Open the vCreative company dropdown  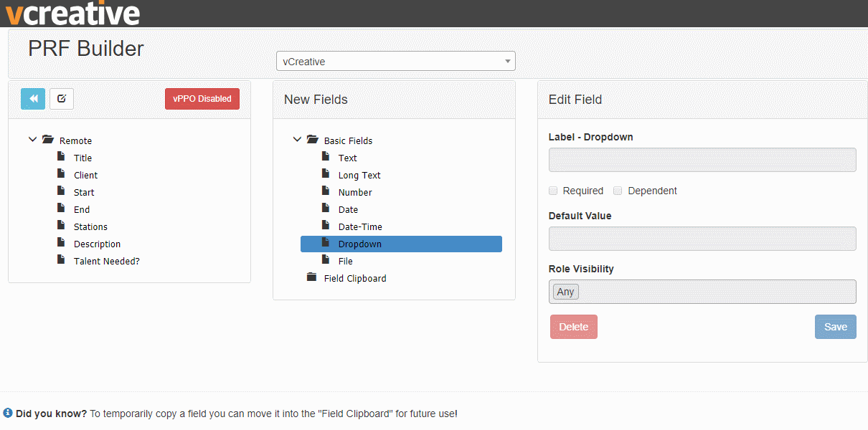pyautogui.click(x=396, y=62)
